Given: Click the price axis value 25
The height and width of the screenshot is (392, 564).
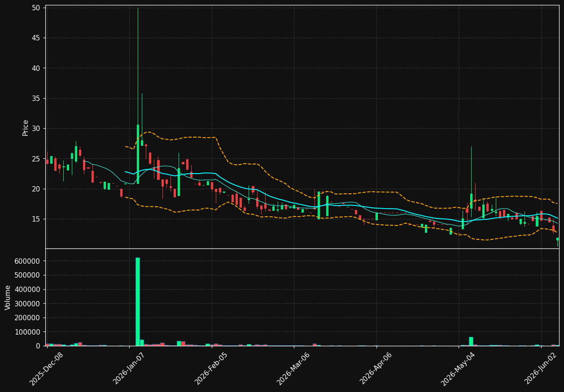Looking at the screenshot, I should click(x=36, y=159).
